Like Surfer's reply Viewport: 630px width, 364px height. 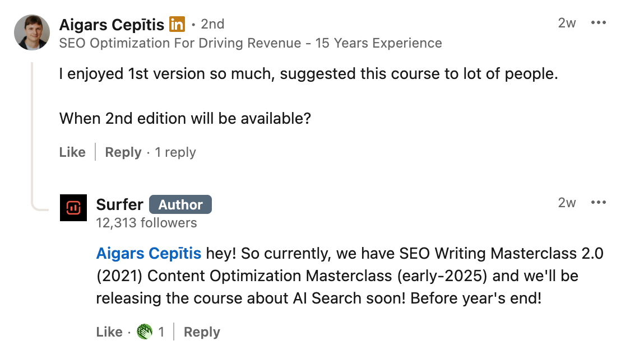pos(109,332)
